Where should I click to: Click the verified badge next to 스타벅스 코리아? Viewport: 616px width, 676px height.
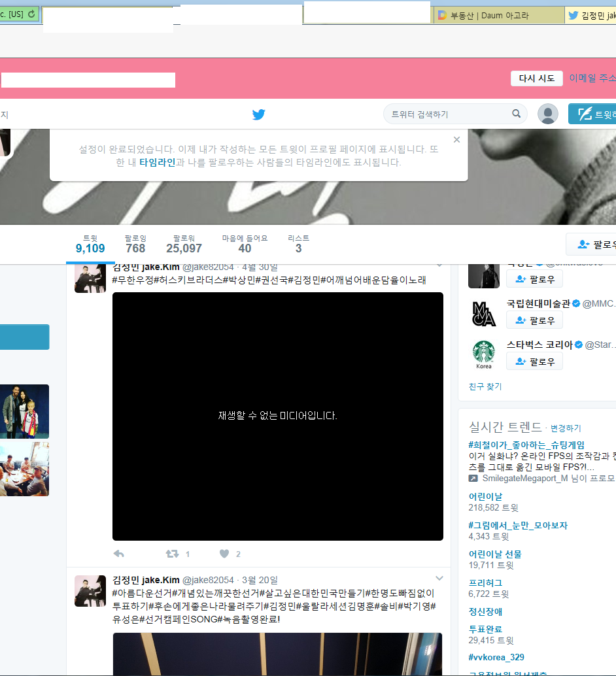coord(579,345)
